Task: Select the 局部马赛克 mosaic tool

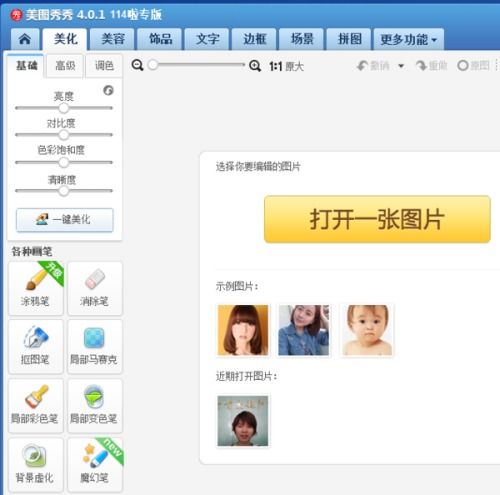Action: coord(95,347)
